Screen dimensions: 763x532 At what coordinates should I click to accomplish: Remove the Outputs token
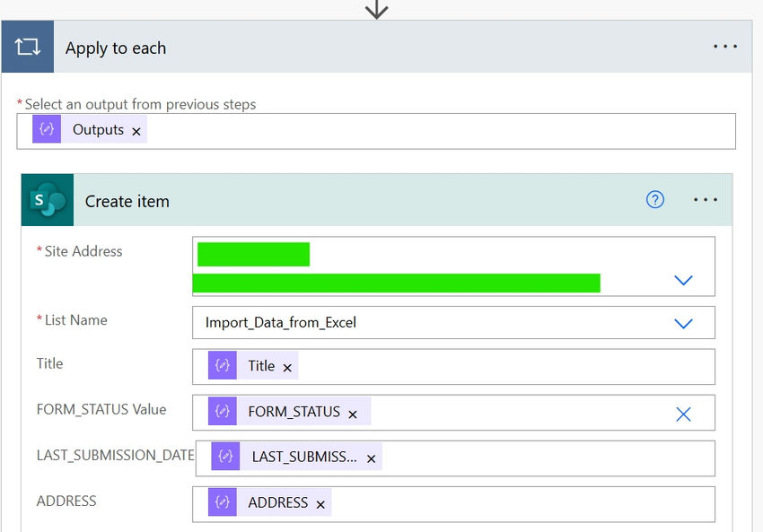137,129
